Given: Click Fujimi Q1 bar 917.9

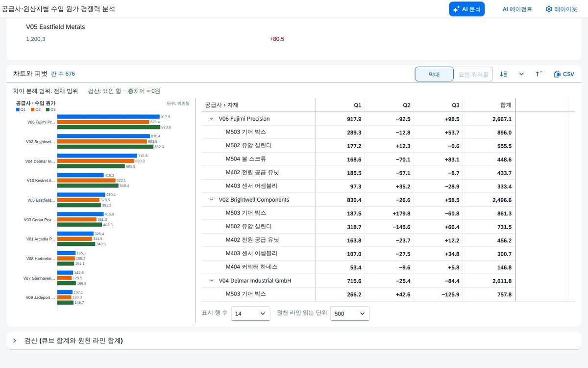Looking at the screenshot, I should tap(108, 117).
